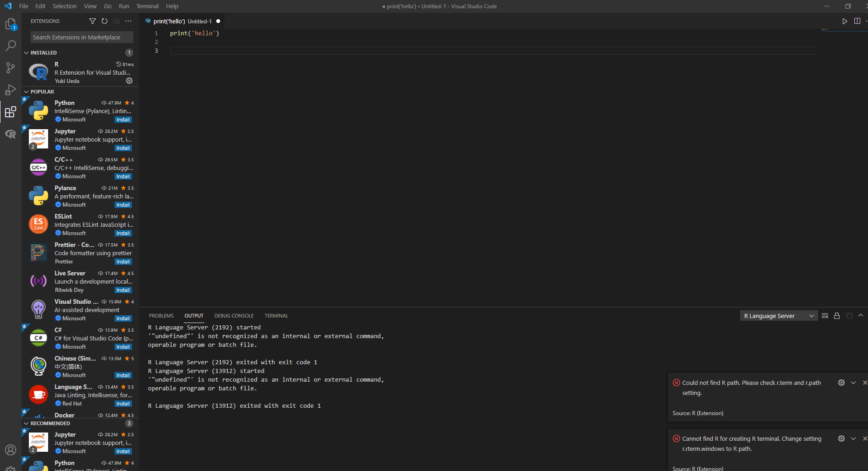Open the Search view in activity bar
The height and width of the screenshot is (471, 868).
click(x=11, y=46)
